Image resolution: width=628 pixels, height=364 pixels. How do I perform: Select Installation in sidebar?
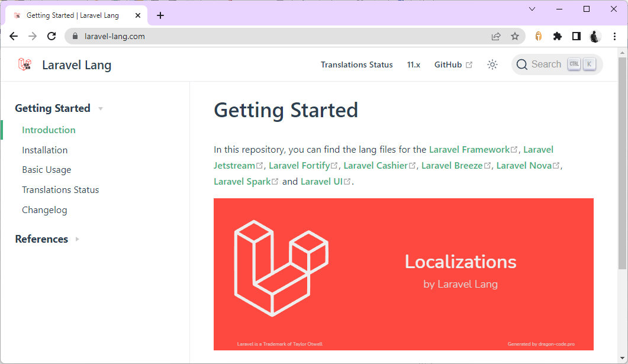44,150
